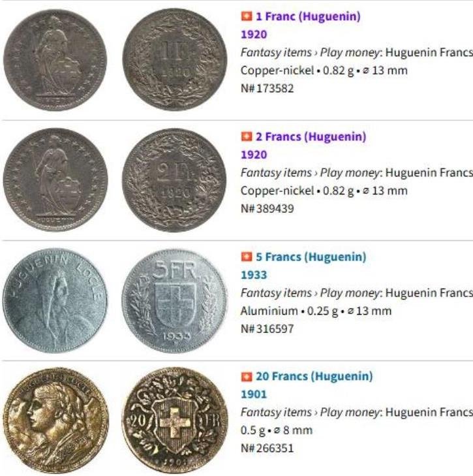Screen dimensions: 473x476
Task: View the 1 Franc reverse coin image
Action: click(175, 59)
